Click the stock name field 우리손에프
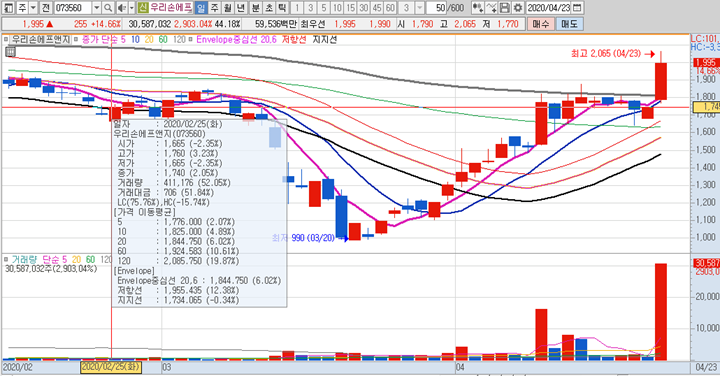This screenshot has width=720, height=376. [171, 8]
